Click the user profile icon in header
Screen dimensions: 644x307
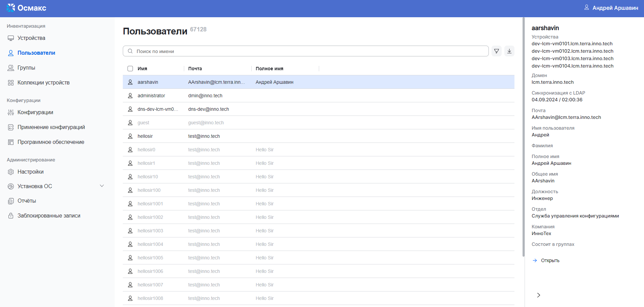pyautogui.click(x=586, y=7)
